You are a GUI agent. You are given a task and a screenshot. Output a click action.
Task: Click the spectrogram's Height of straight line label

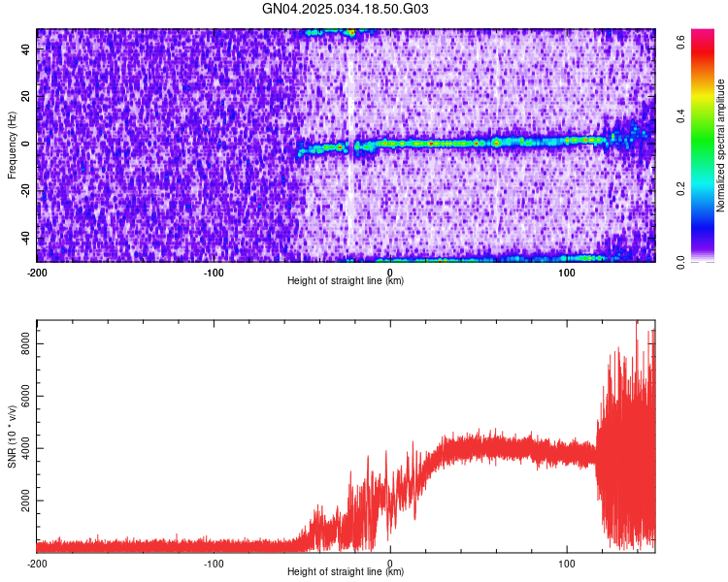pyautogui.click(x=346, y=280)
